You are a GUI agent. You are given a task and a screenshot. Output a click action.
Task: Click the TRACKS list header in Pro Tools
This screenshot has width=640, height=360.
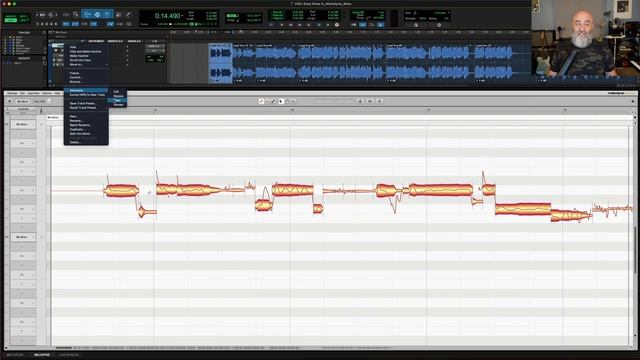[x=24, y=33]
